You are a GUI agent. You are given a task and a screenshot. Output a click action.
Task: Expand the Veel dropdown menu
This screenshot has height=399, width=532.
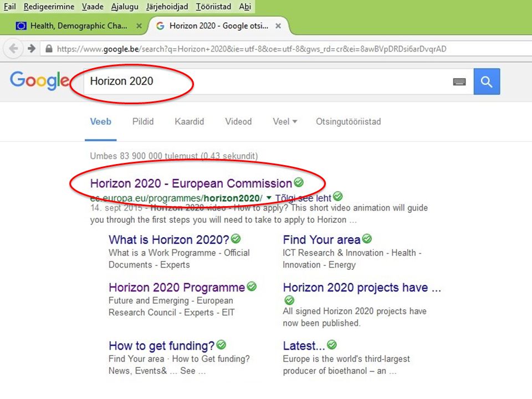point(285,121)
